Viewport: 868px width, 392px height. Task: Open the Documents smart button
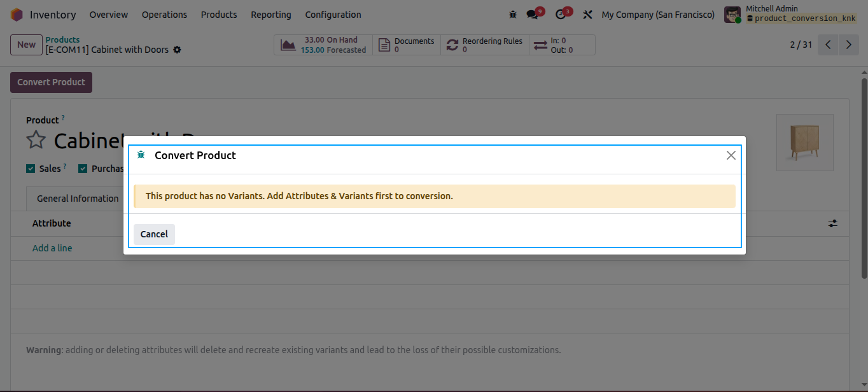pyautogui.click(x=407, y=45)
